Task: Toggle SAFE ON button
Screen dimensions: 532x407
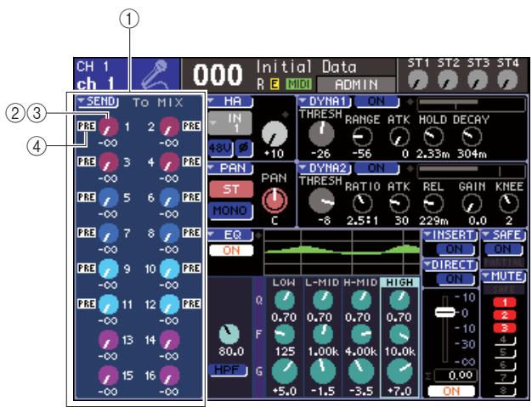Action: [503, 249]
